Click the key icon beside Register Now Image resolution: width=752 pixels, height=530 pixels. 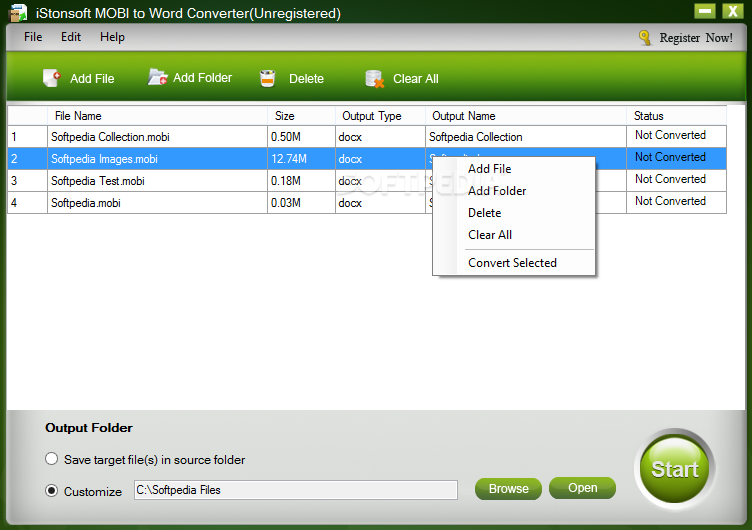click(645, 37)
